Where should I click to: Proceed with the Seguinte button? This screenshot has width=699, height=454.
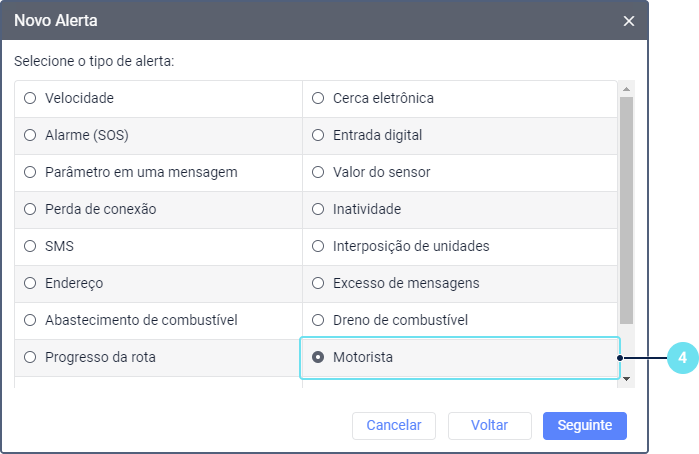pyautogui.click(x=584, y=425)
